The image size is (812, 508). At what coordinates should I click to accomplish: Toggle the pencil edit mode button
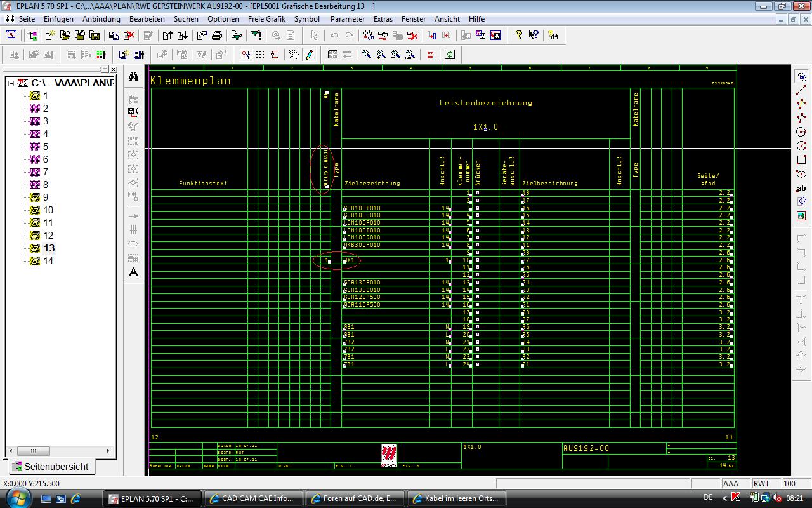309,55
